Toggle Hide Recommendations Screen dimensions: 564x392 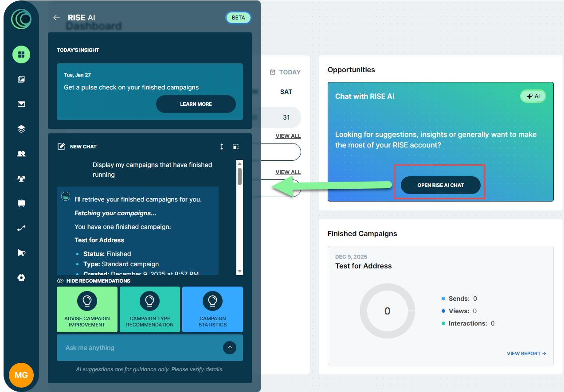tap(94, 281)
